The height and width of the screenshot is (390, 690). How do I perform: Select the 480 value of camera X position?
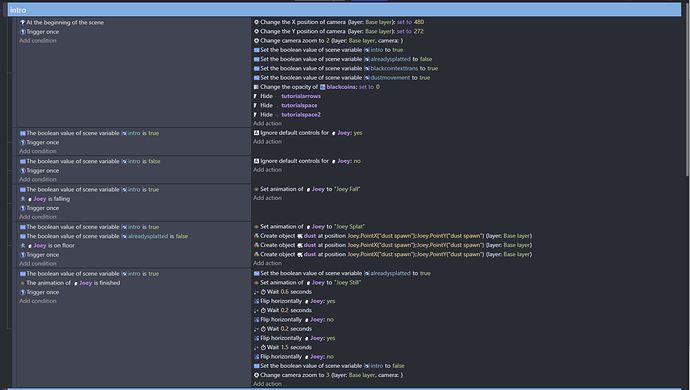click(x=418, y=22)
